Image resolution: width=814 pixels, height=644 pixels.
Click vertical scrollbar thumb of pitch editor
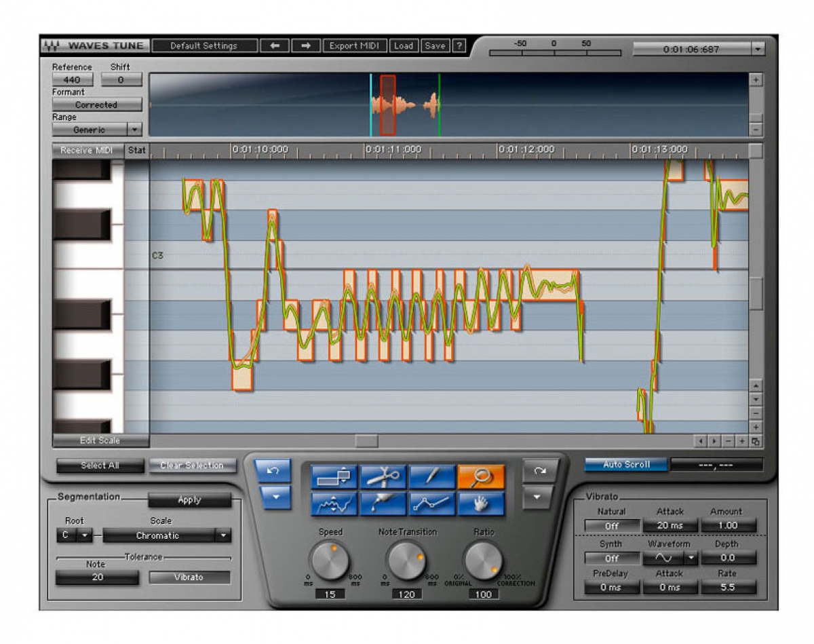click(756, 294)
